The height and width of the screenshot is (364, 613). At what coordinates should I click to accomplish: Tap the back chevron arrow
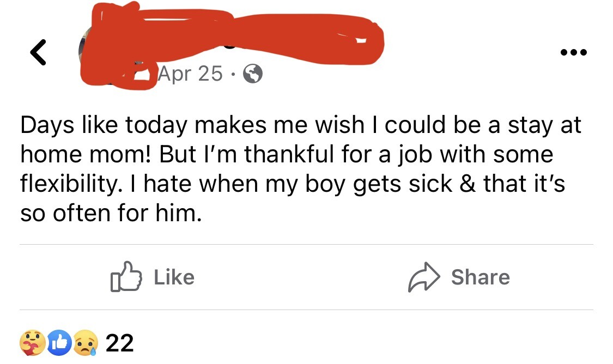(x=38, y=54)
